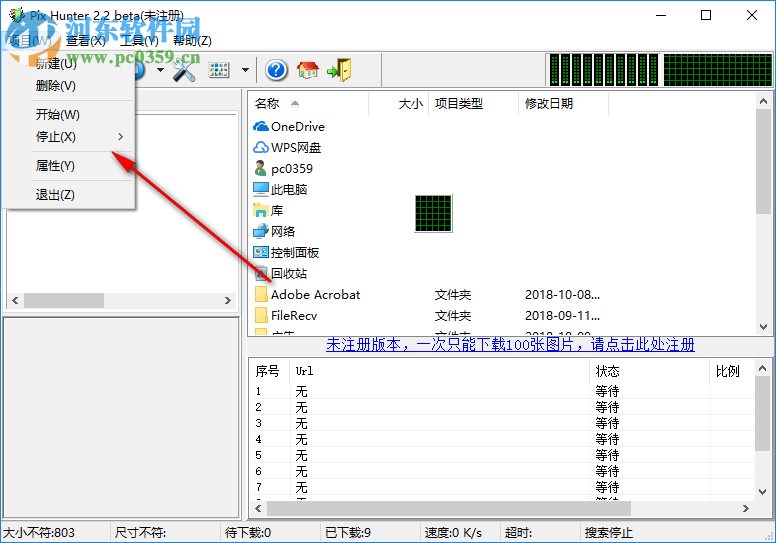Sort by the 项目类型 column header
This screenshot has height=543, width=776.
pos(473,103)
